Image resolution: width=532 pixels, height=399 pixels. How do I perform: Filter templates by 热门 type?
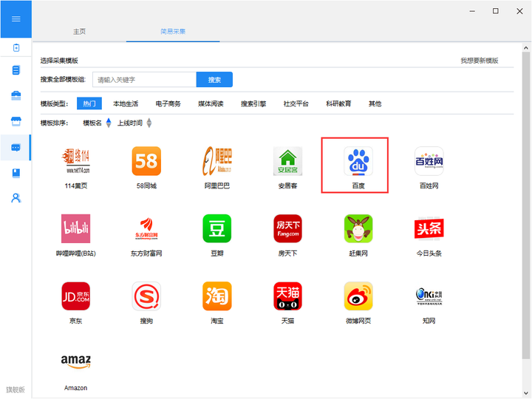coord(89,103)
